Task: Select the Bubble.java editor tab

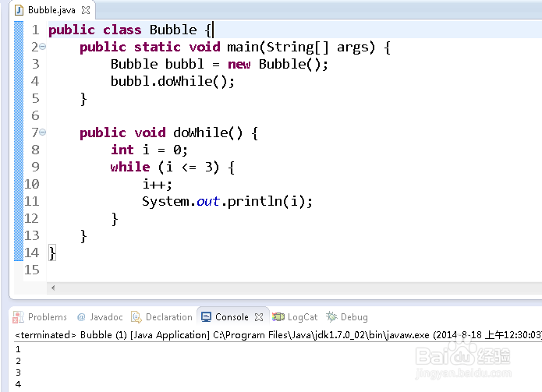Action: tap(51, 10)
